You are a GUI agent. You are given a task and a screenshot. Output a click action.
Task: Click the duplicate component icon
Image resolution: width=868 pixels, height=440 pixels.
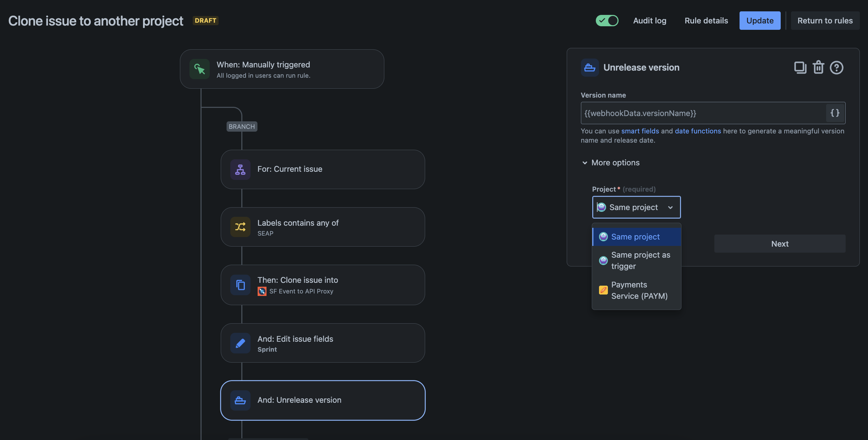point(800,67)
